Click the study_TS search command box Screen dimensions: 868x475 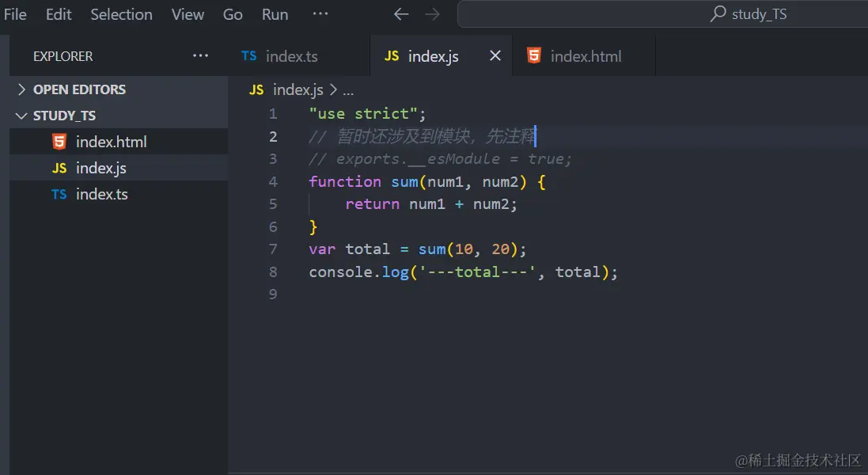pos(662,13)
